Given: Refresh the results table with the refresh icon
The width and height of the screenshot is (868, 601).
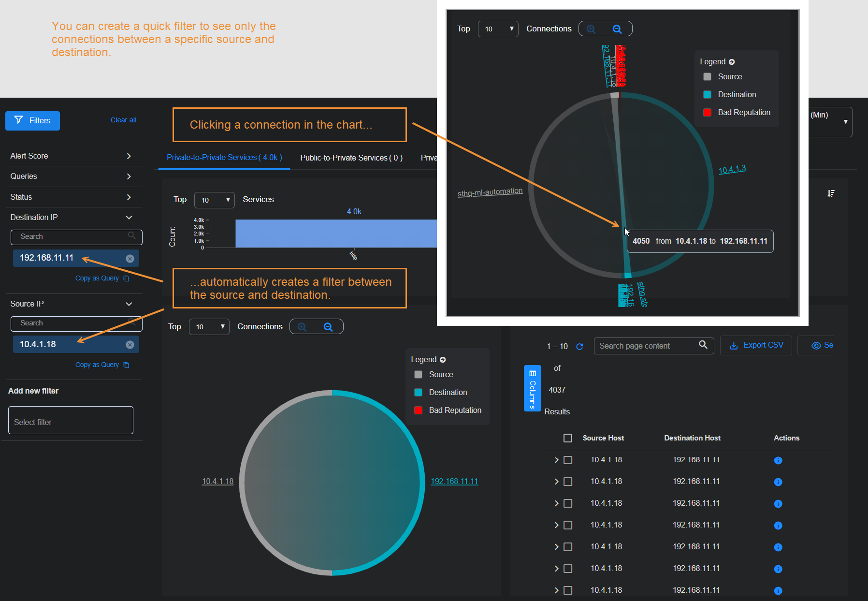Looking at the screenshot, I should coord(579,346).
